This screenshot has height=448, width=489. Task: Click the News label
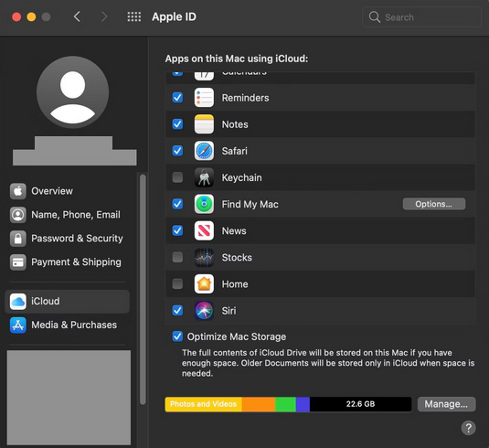point(234,231)
